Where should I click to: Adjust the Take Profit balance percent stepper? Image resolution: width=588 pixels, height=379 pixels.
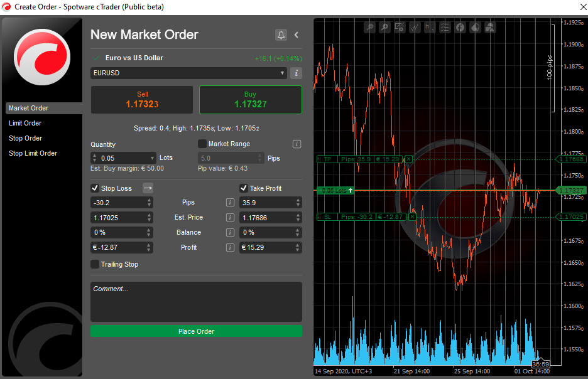[298, 233]
